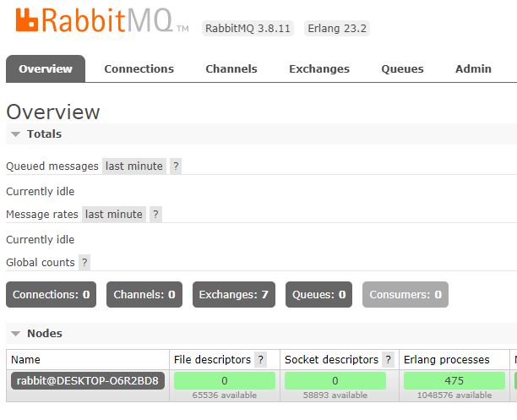Image resolution: width=517 pixels, height=420 pixels.
Task: Click the File descriptors green usage bar
Action: click(x=225, y=381)
